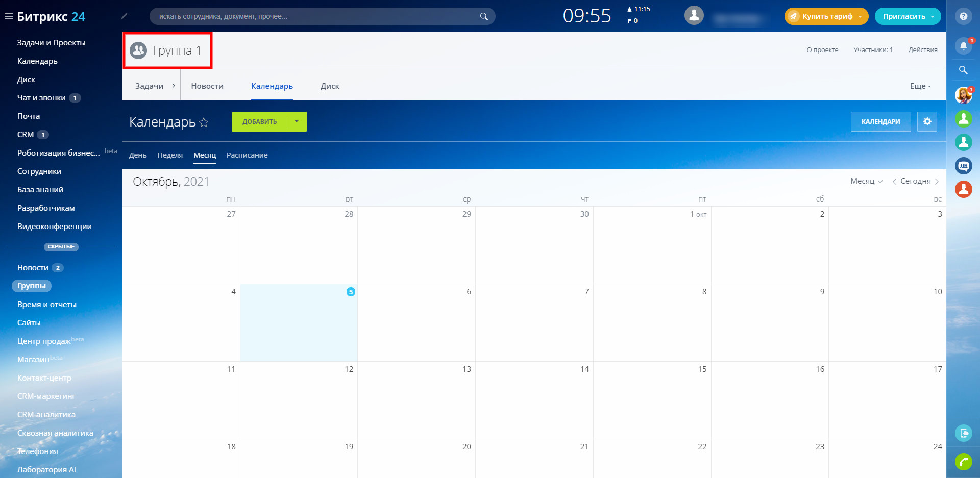The width and height of the screenshot is (980, 478).
Task: Open the user profile avatar in the header
Action: [694, 16]
